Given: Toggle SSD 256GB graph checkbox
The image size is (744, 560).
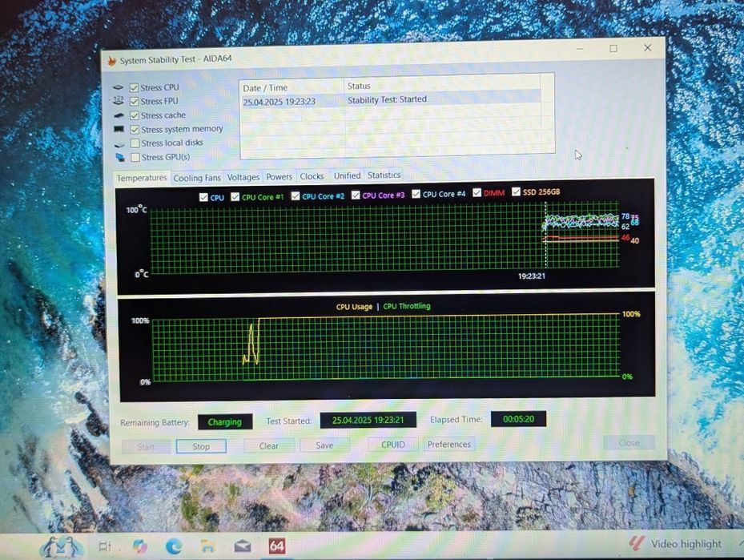Looking at the screenshot, I should (x=517, y=191).
